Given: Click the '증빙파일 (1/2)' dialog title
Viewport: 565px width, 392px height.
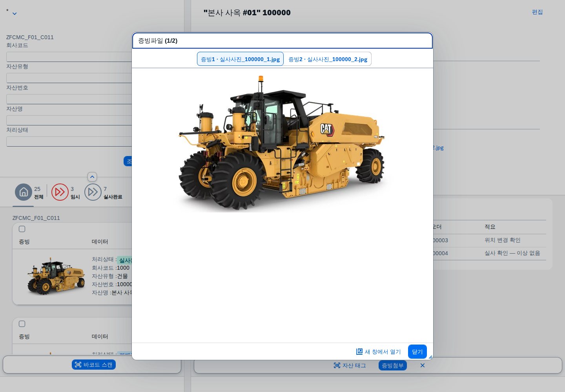Looking at the screenshot, I should pyautogui.click(x=158, y=41).
